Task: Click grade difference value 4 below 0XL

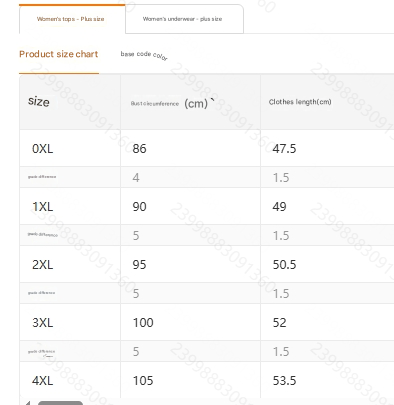Action: (136, 178)
